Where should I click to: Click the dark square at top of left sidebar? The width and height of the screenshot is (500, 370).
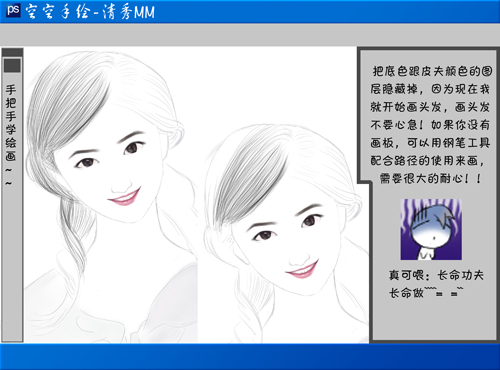(x=12, y=65)
